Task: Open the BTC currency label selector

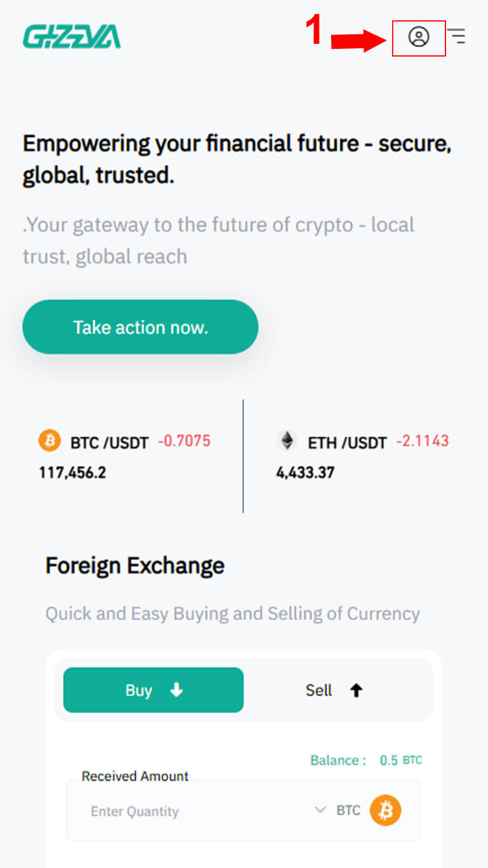Action: pyautogui.click(x=348, y=811)
